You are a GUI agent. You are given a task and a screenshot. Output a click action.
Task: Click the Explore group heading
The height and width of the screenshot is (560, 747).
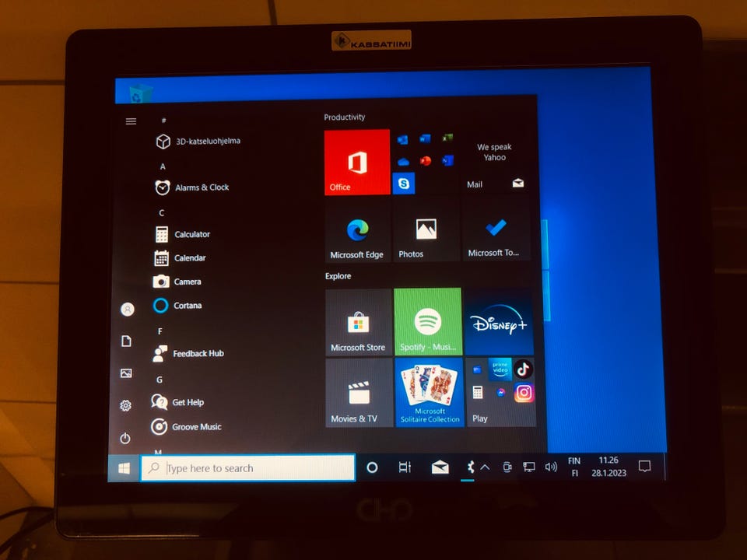tap(338, 276)
